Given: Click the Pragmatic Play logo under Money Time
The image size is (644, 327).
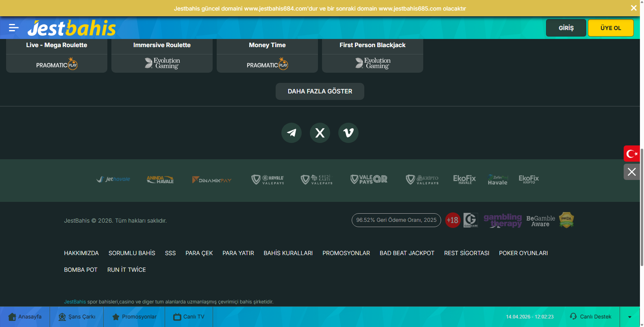Looking at the screenshot, I should pyautogui.click(x=268, y=64).
